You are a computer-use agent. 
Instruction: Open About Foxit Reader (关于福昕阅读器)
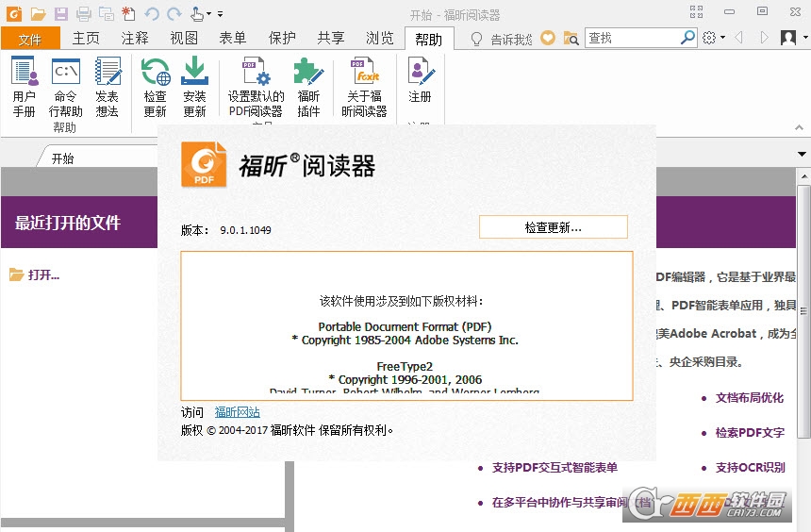click(364, 87)
